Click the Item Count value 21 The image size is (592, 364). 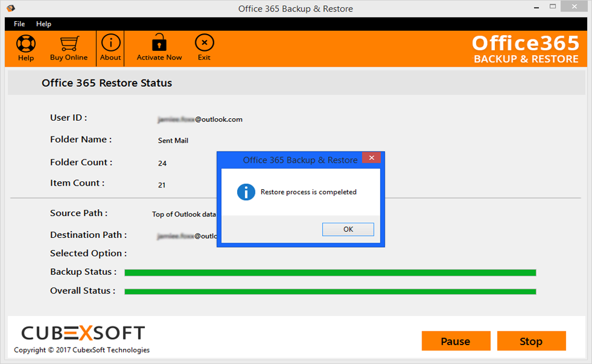(x=161, y=185)
